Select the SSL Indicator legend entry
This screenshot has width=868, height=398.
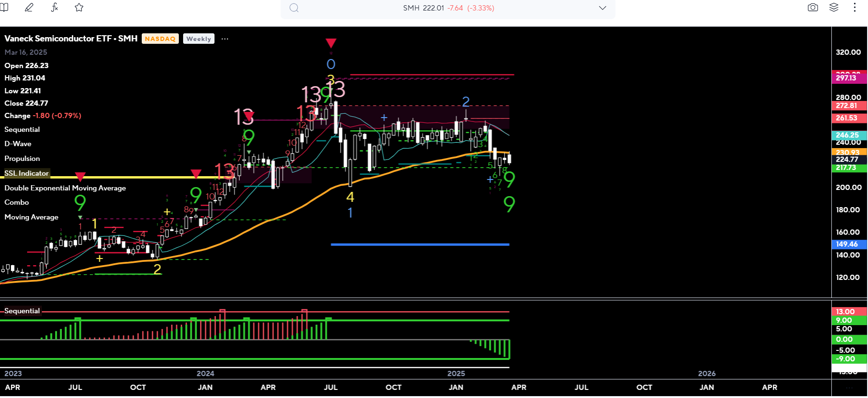pos(27,173)
